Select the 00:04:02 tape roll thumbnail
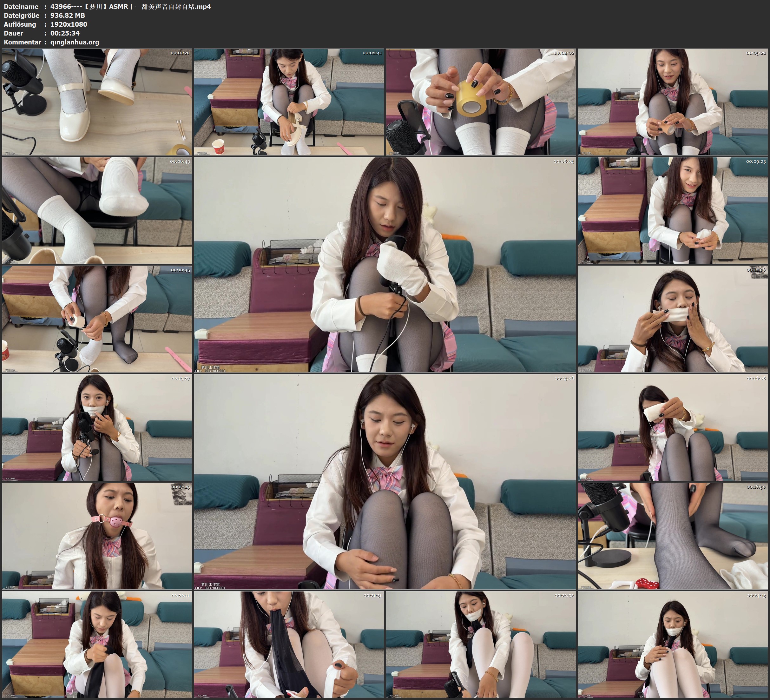Image resolution: width=770 pixels, height=700 pixels. 480,102
